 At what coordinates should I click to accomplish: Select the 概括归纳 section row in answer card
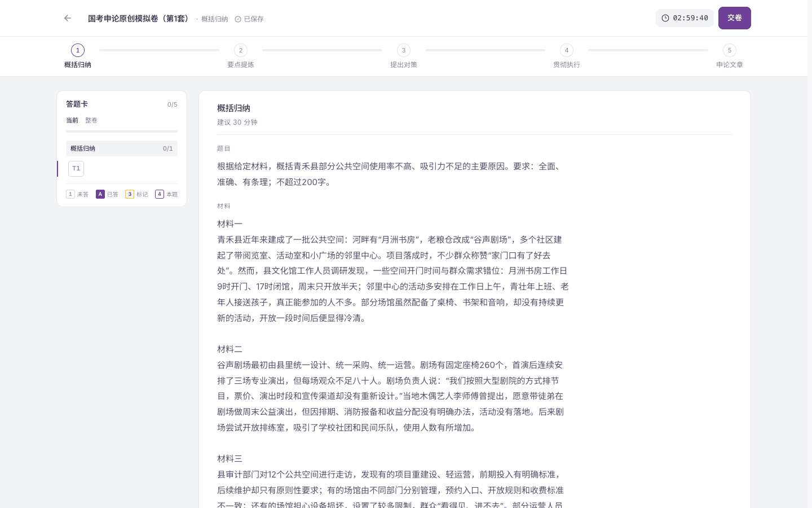[122, 148]
